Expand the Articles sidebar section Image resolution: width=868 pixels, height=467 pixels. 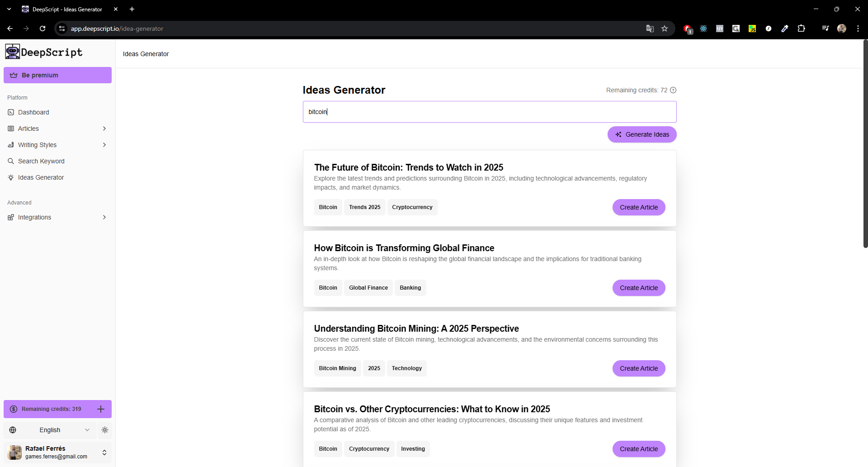coord(104,129)
